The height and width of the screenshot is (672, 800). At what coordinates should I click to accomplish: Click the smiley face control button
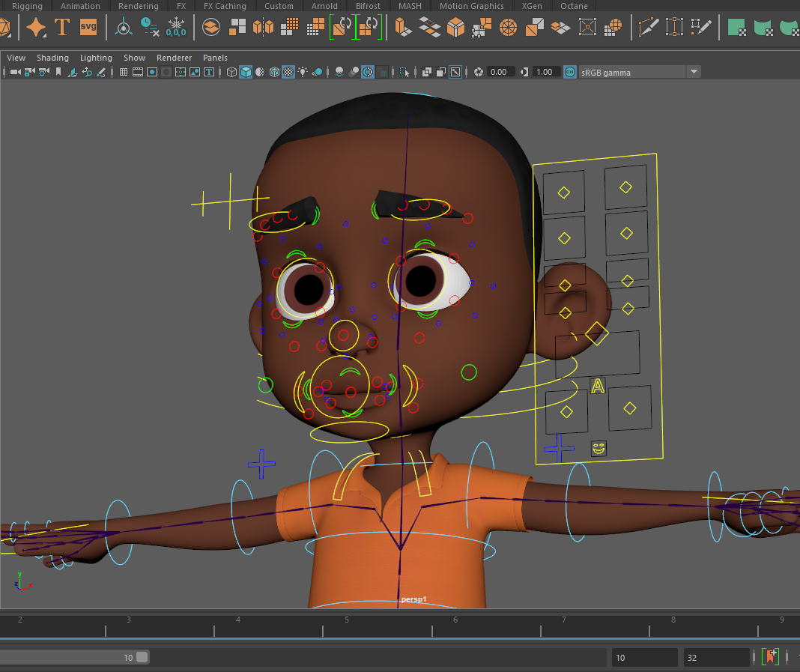tap(599, 449)
